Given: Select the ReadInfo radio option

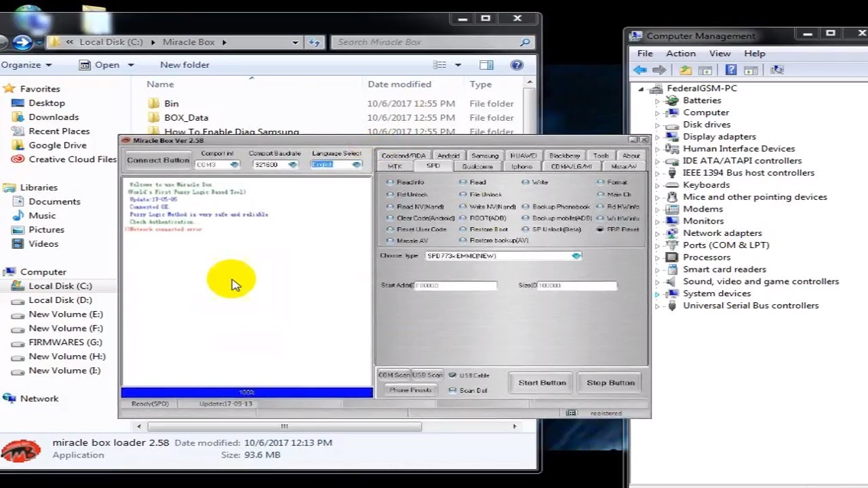Looking at the screenshot, I should 390,182.
